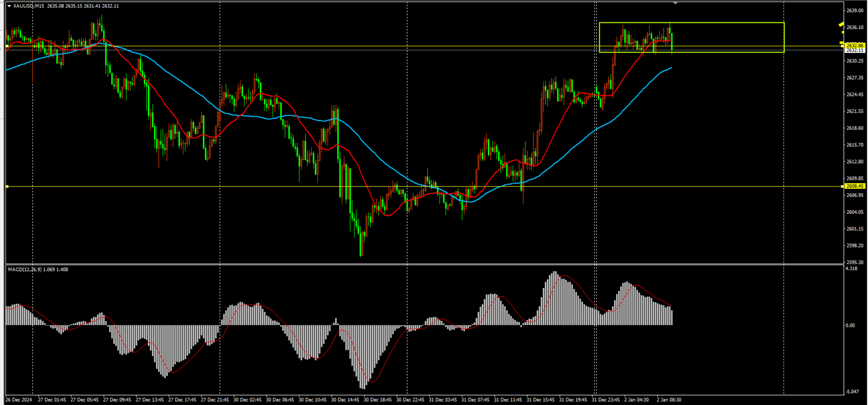Click the 2615.70 price scale value
This screenshot has width=868, height=405.
[855, 145]
